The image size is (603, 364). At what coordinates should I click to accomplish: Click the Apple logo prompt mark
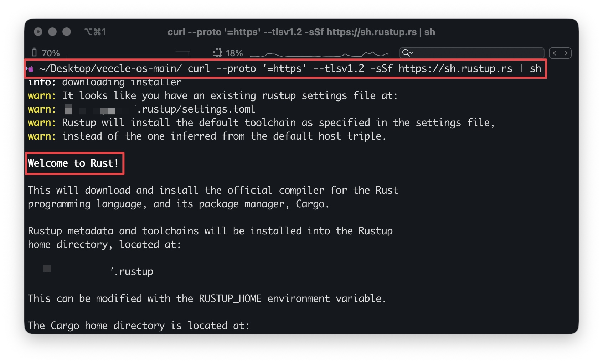(31, 69)
